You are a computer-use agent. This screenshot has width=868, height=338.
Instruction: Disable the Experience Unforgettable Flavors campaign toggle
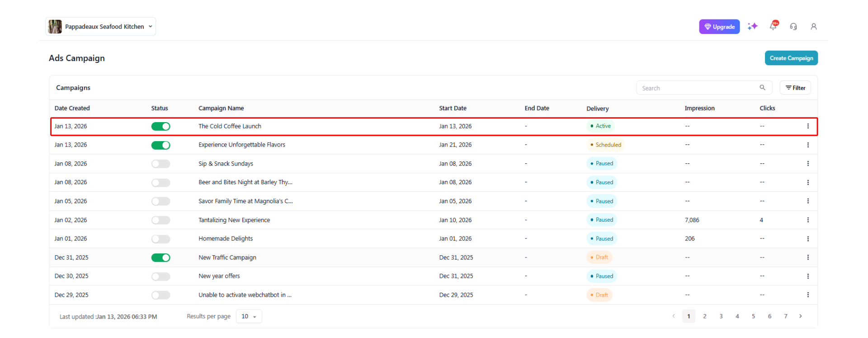coord(160,145)
